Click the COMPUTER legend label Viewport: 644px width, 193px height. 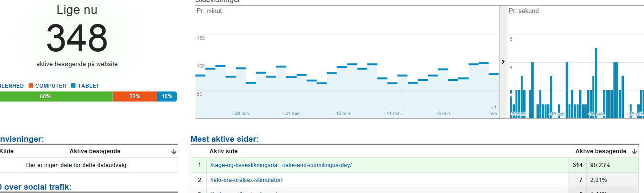(x=51, y=86)
